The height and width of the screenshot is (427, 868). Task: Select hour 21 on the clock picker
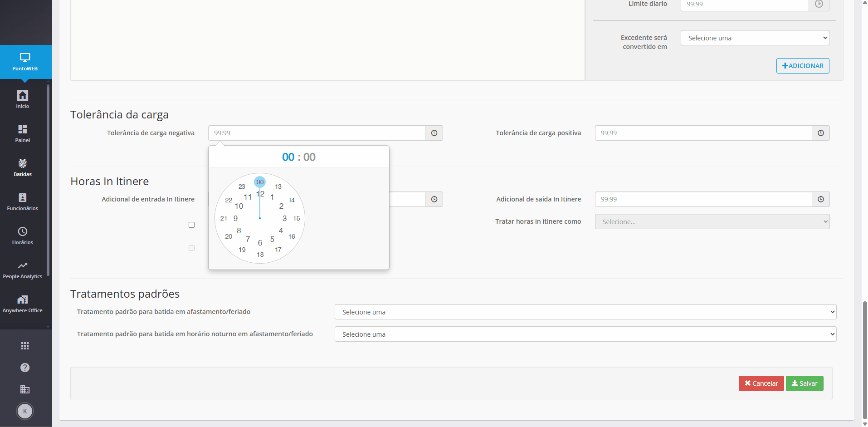pyautogui.click(x=224, y=218)
